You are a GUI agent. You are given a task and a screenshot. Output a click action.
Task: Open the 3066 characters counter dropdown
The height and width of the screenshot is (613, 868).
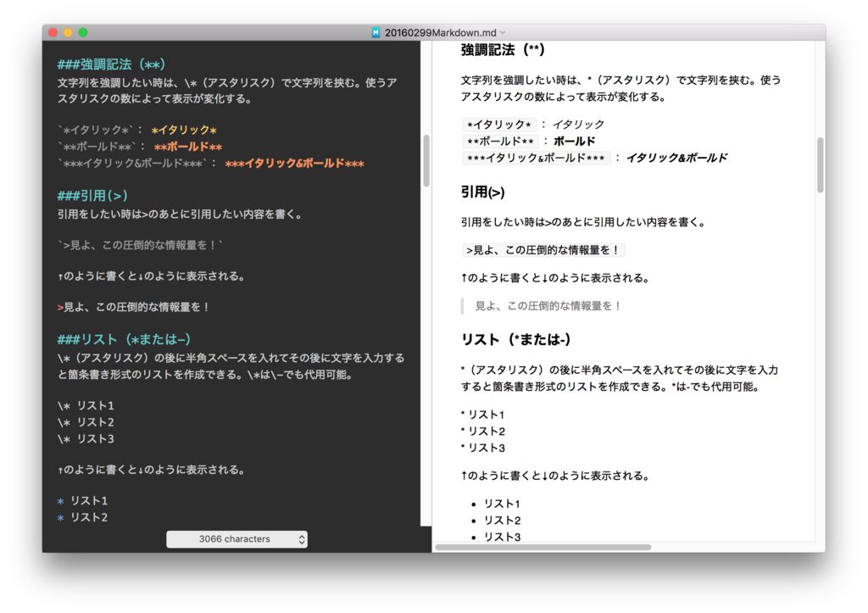(x=237, y=538)
